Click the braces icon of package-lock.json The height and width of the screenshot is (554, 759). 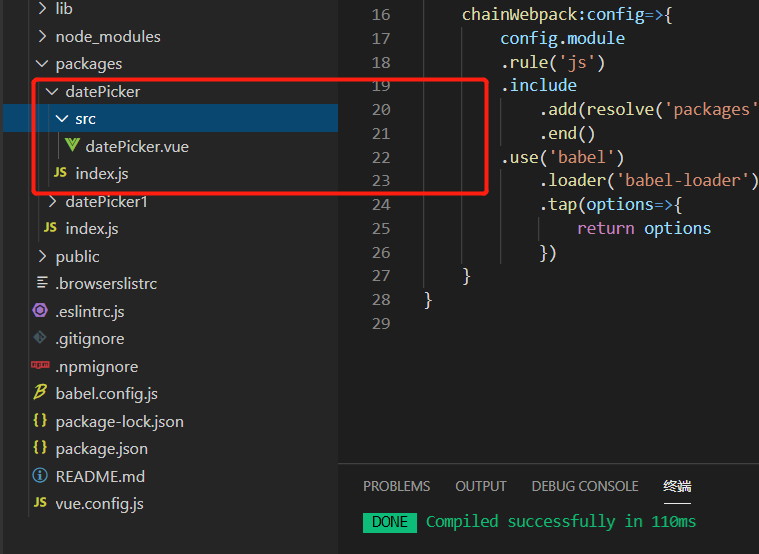(x=40, y=420)
